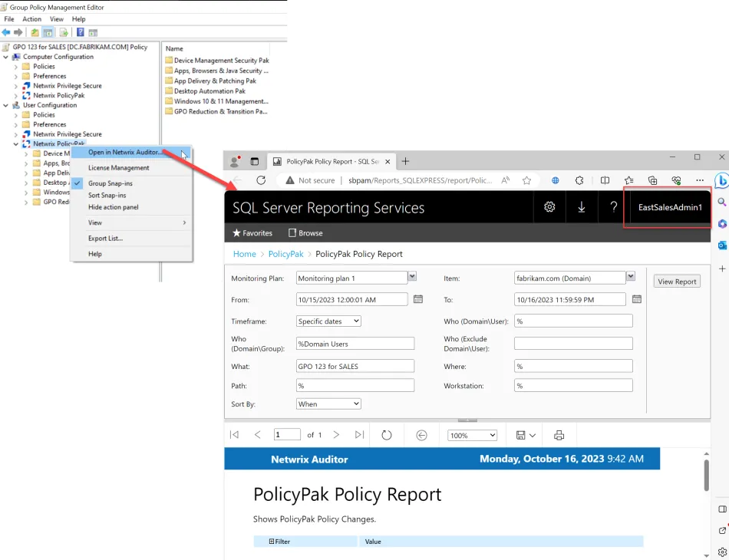Open calendar picker beside From date

(418, 299)
